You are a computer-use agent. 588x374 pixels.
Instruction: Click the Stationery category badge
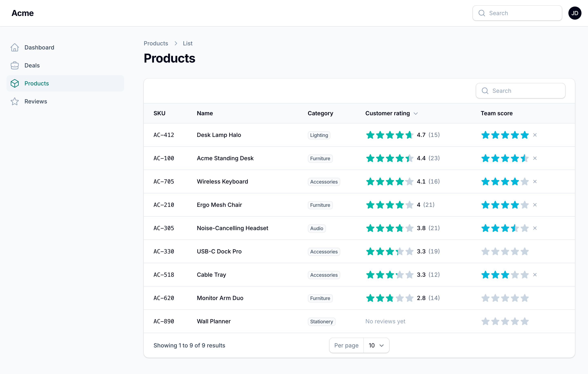click(321, 321)
